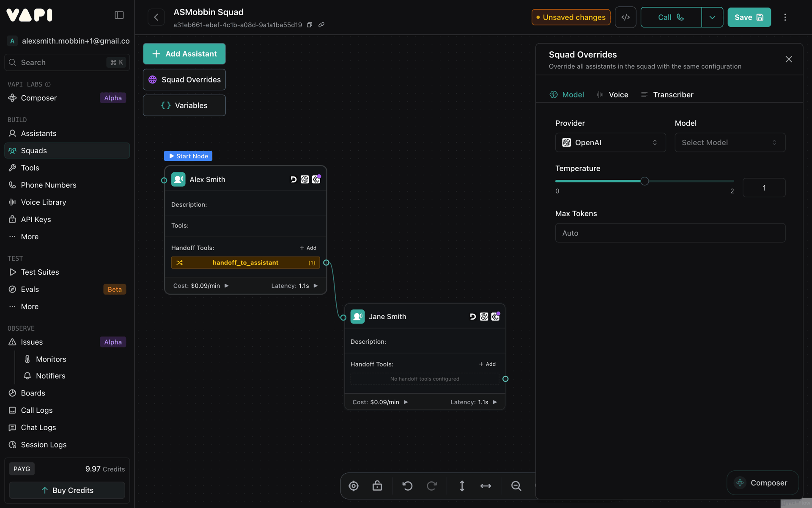Click the refresh icon on Jane Smith node

click(472, 317)
